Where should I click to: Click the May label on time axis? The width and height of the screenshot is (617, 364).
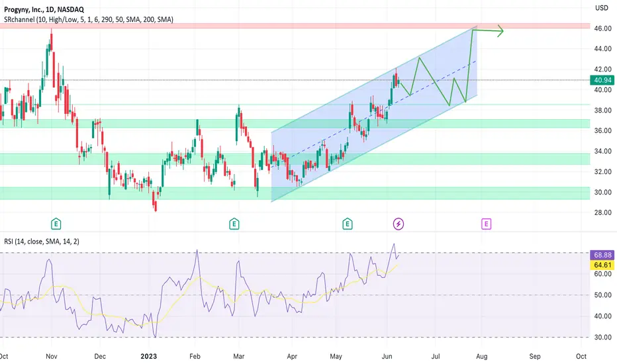(336, 356)
